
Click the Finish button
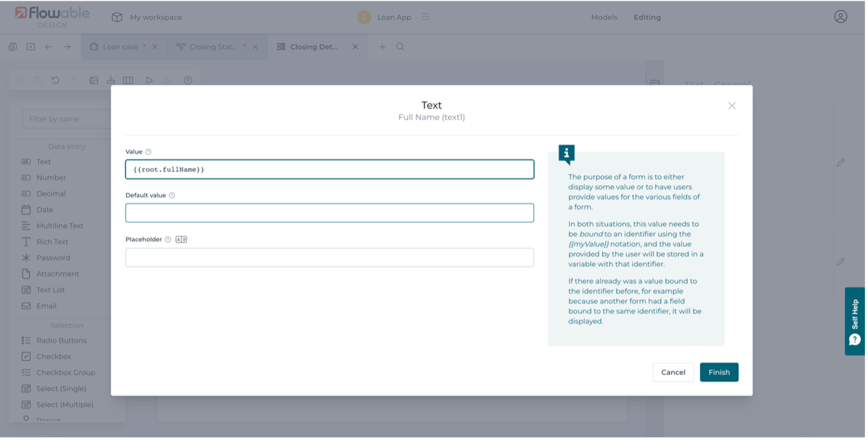(x=719, y=372)
